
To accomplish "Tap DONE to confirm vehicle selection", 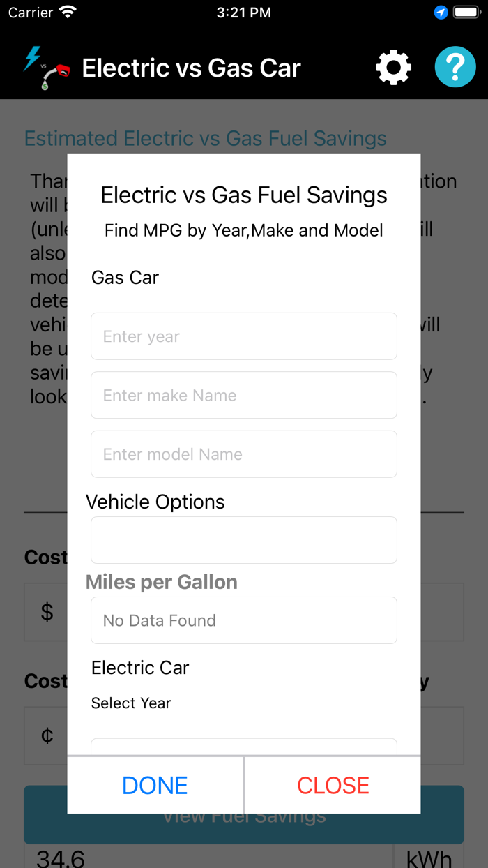I will (154, 785).
